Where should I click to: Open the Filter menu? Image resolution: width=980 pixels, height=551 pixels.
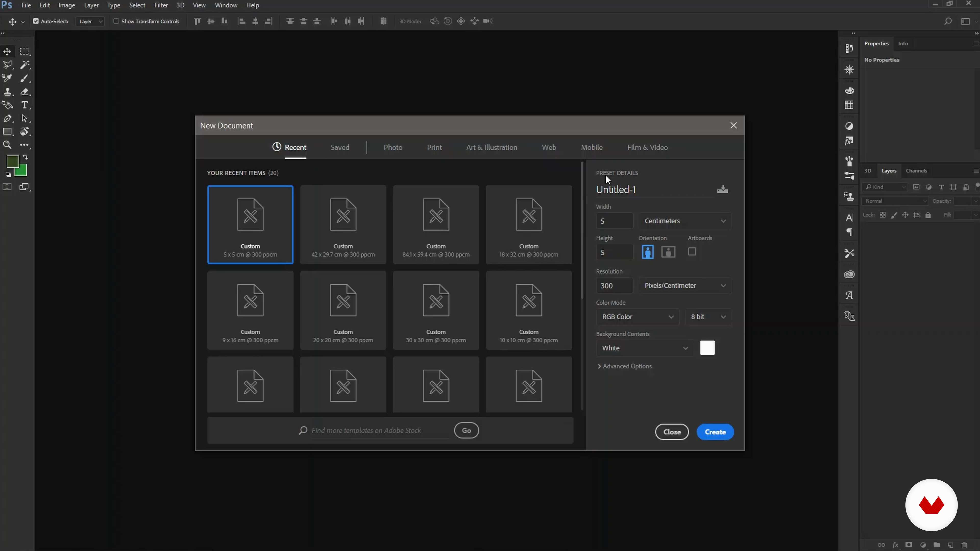(x=161, y=5)
